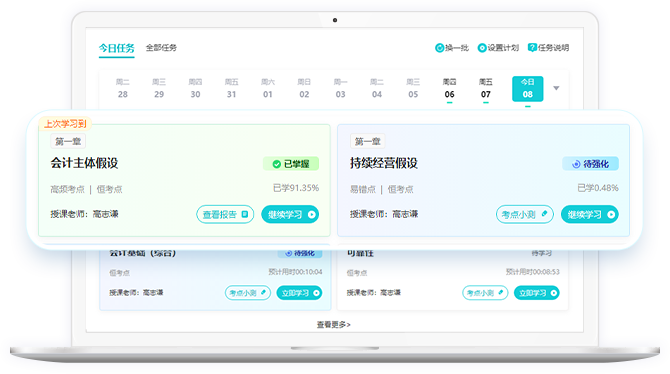This screenshot has width=670, height=374.
Task: Click 考点小测 in 可靠性 card
Action: pos(485,293)
